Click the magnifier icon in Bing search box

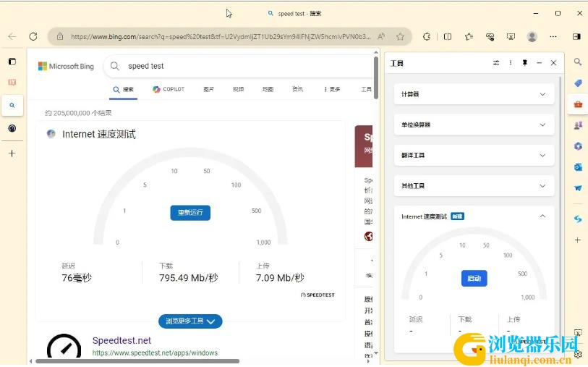point(115,66)
